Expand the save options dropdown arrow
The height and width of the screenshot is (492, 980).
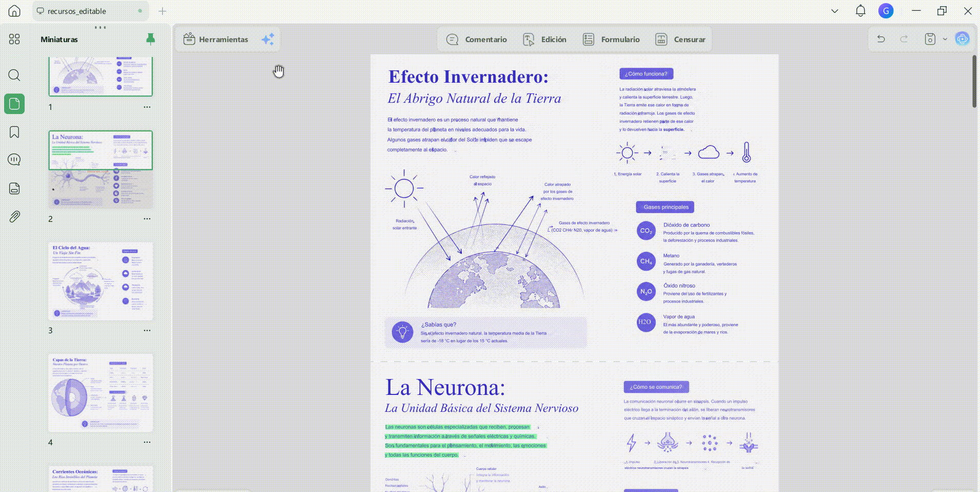945,39
